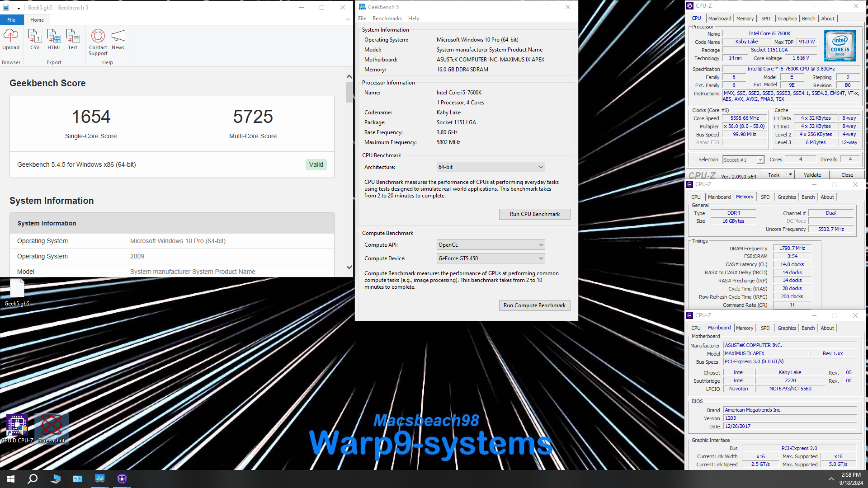The height and width of the screenshot is (488, 868).
Task: Click the green Valid badge
Action: click(x=316, y=164)
